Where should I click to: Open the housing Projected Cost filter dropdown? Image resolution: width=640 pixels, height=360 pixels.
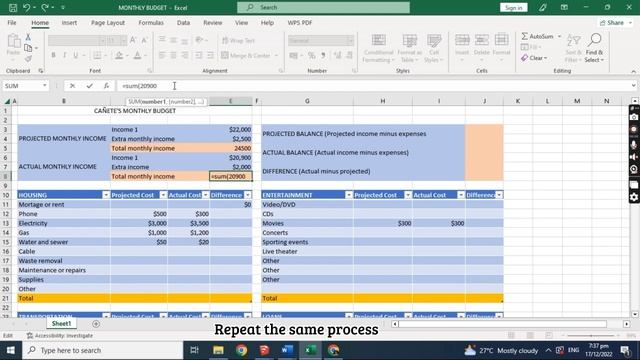coord(163,195)
